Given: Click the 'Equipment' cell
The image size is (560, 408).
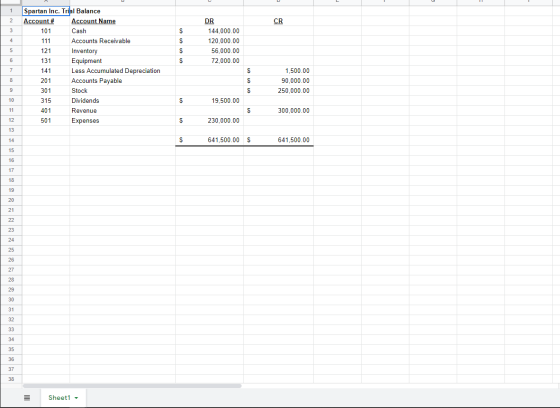Looking at the screenshot, I should pos(122,61).
